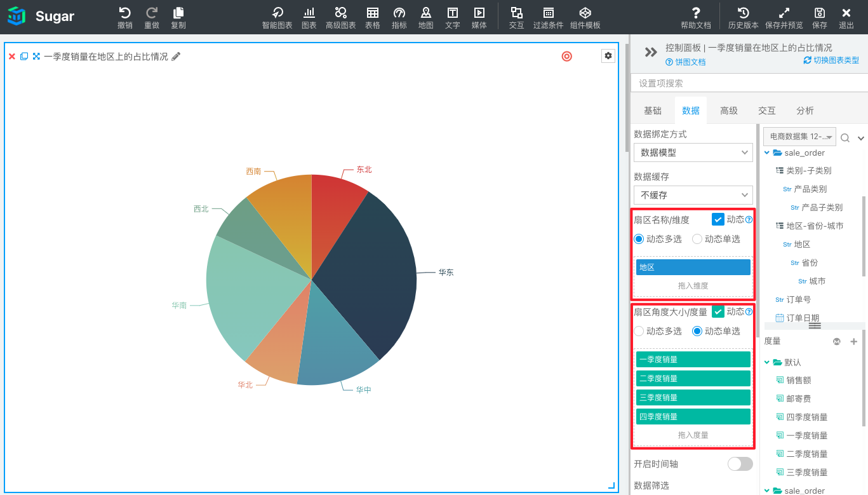
Task: Select 订单日期 in the dimension tree
Action: [803, 318]
